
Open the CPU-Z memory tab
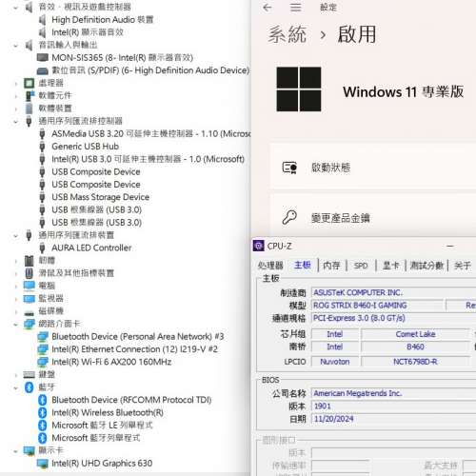[x=331, y=266]
